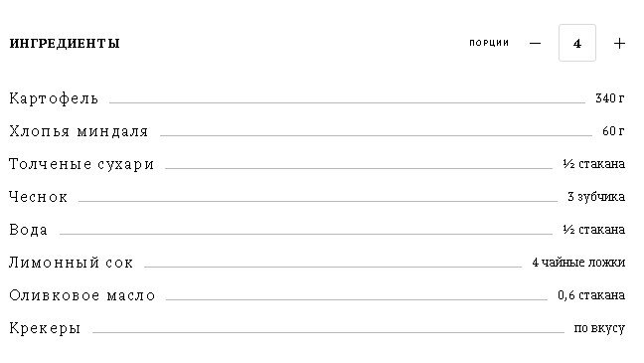
Task: Click the ½ стакана water quantity
Action: point(594,230)
